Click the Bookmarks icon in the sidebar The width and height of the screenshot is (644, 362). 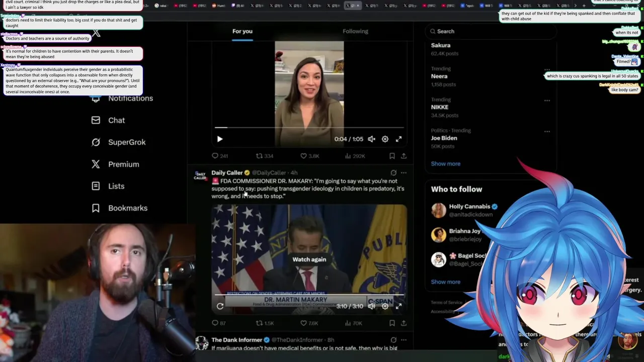point(96,208)
